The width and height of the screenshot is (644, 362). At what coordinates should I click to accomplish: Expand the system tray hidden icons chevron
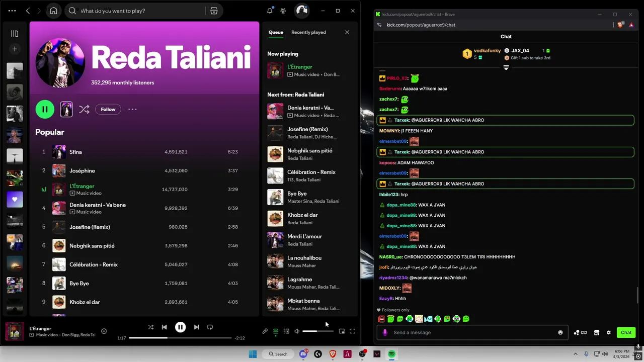(x=576, y=354)
